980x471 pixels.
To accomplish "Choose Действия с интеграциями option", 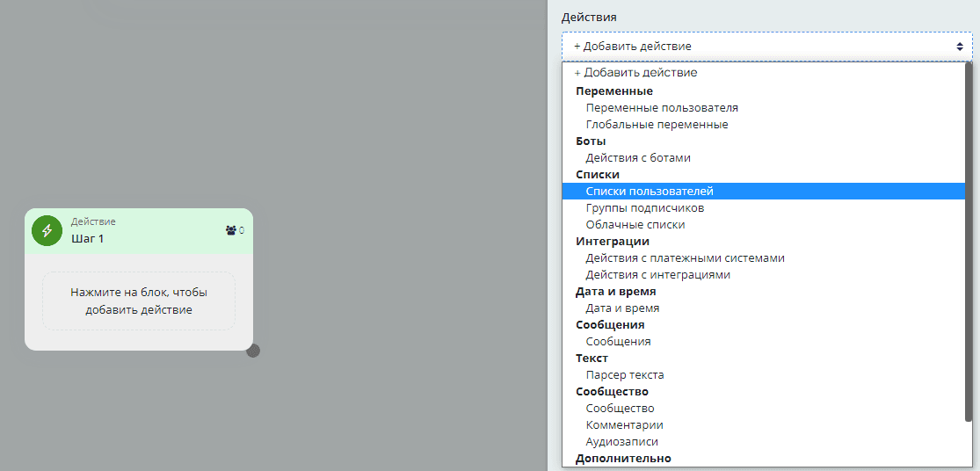I will pyautogui.click(x=657, y=275).
